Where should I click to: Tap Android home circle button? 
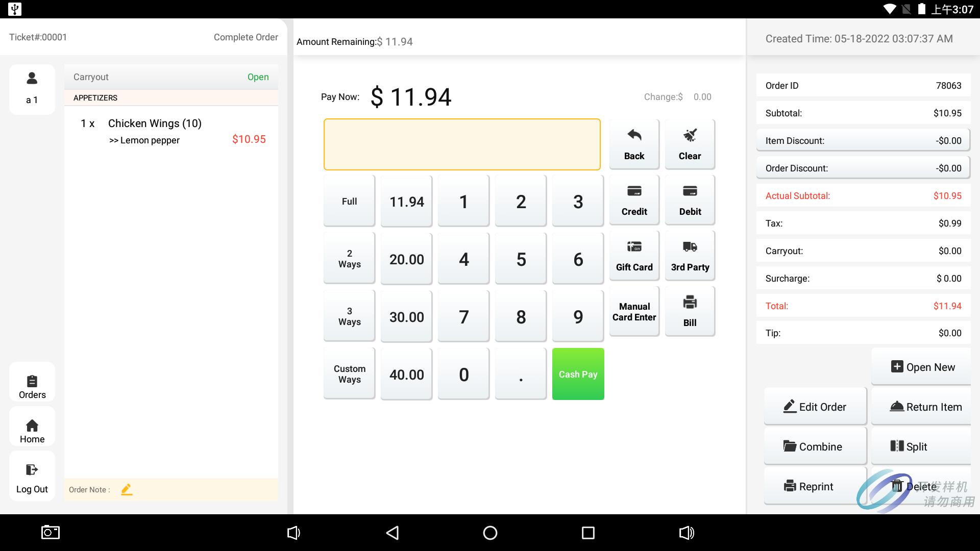click(490, 533)
